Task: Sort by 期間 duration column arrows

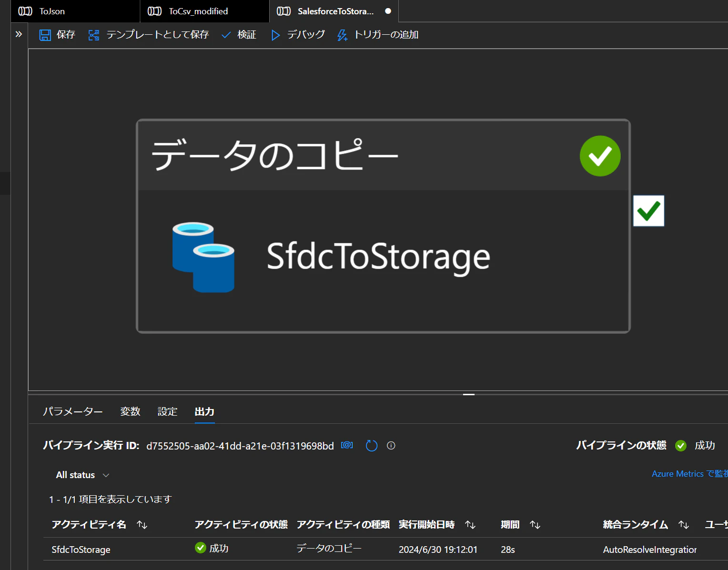Action: click(535, 525)
